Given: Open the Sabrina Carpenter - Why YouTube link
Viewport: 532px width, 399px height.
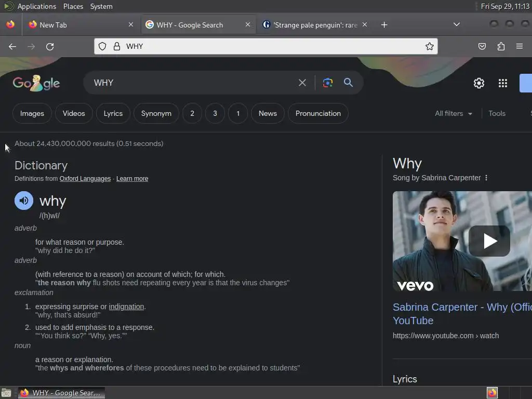Looking at the screenshot, I should [x=462, y=314].
